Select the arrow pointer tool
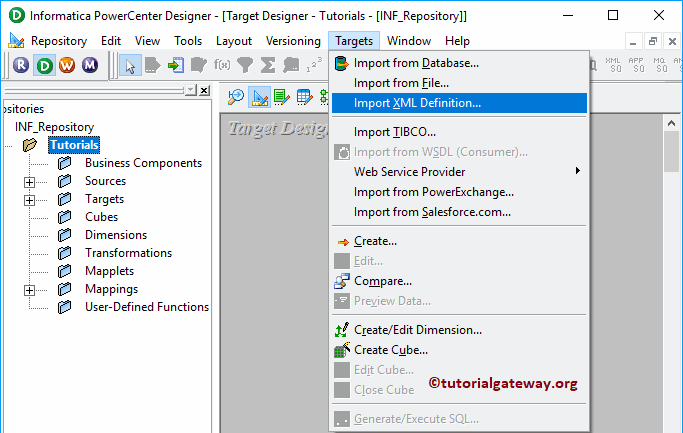683x433 pixels. (x=130, y=65)
